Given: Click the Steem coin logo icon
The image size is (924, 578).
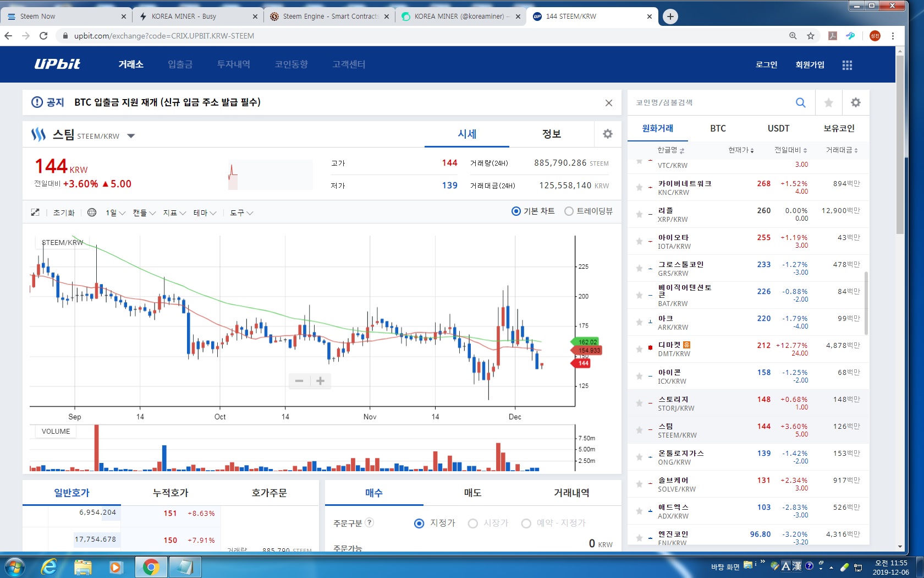Looking at the screenshot, I should coord(38,134).
